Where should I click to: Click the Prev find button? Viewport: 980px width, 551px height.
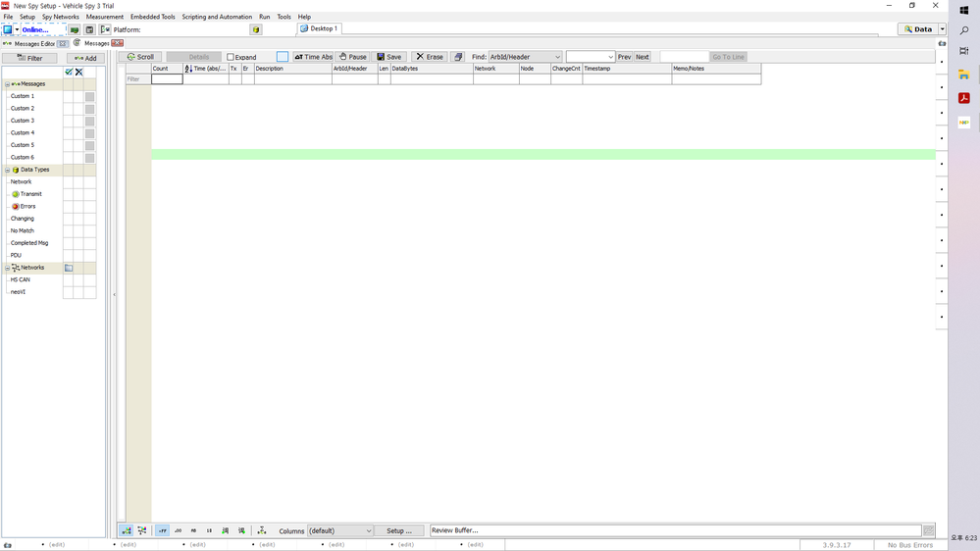[624, 57]
